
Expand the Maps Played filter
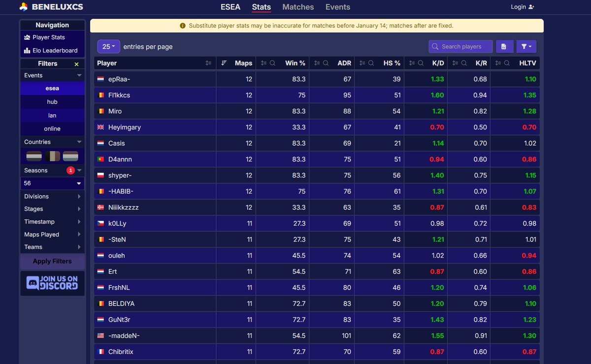click(52, 234)
